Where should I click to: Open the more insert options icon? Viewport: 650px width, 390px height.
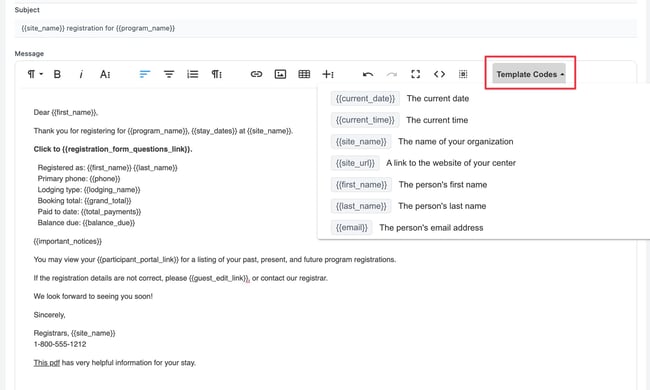(328, 74)
